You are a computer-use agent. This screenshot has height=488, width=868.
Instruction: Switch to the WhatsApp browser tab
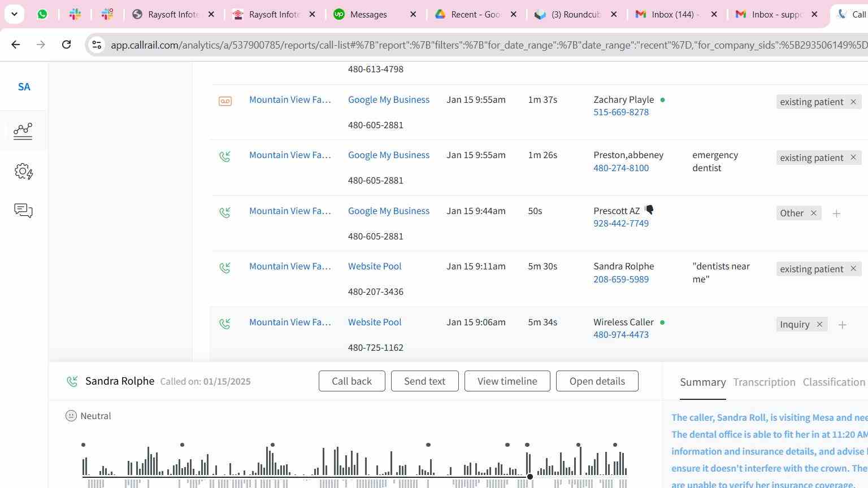tap(42, 14)
